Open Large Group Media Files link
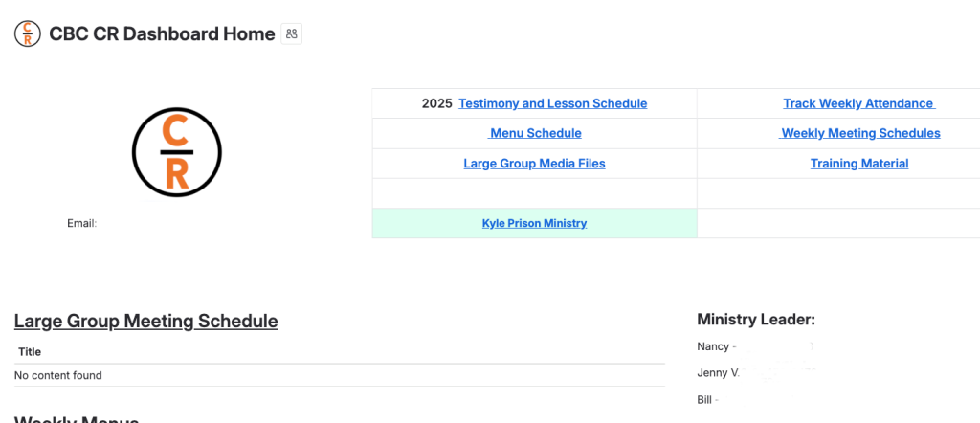980x423 pixels. point(534,164)
